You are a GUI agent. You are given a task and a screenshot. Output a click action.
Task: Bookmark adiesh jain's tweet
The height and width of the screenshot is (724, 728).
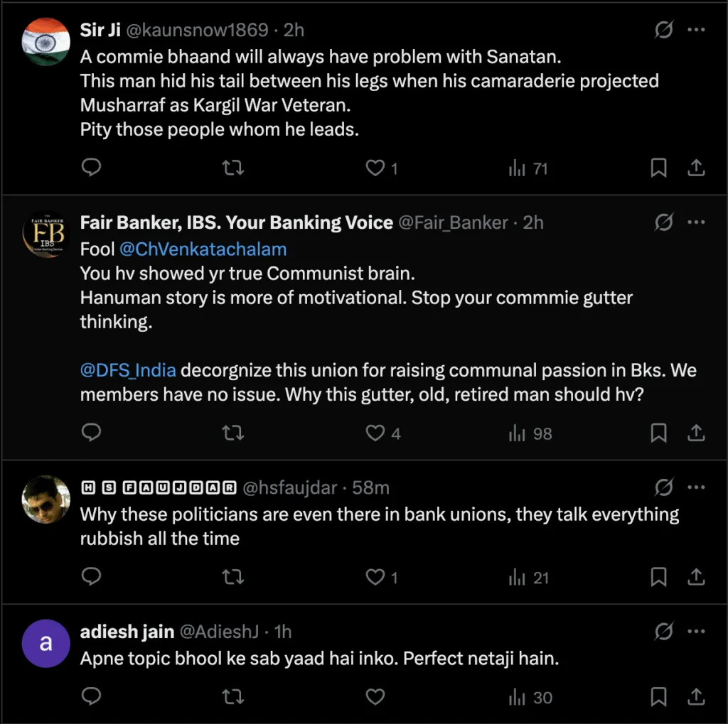point(659,697)
